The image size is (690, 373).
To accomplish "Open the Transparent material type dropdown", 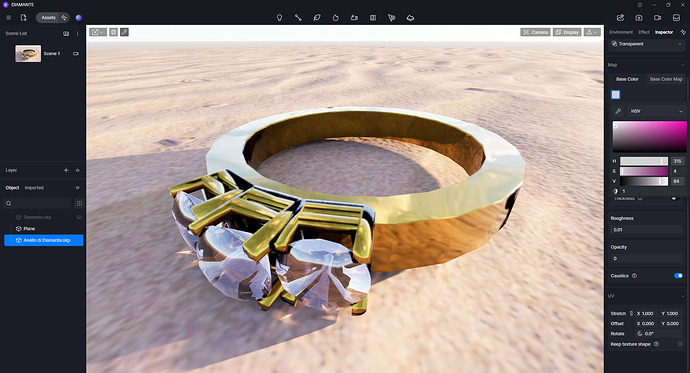I will (646, 44).
